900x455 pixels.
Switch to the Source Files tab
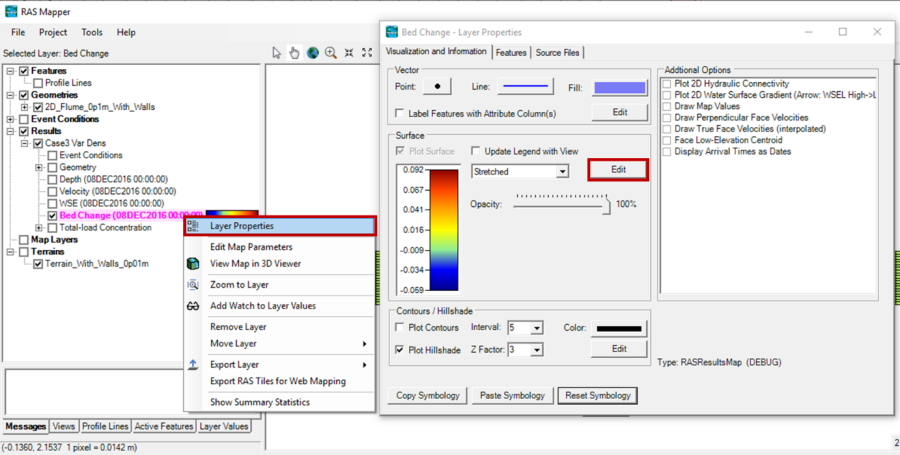[557, 52]
